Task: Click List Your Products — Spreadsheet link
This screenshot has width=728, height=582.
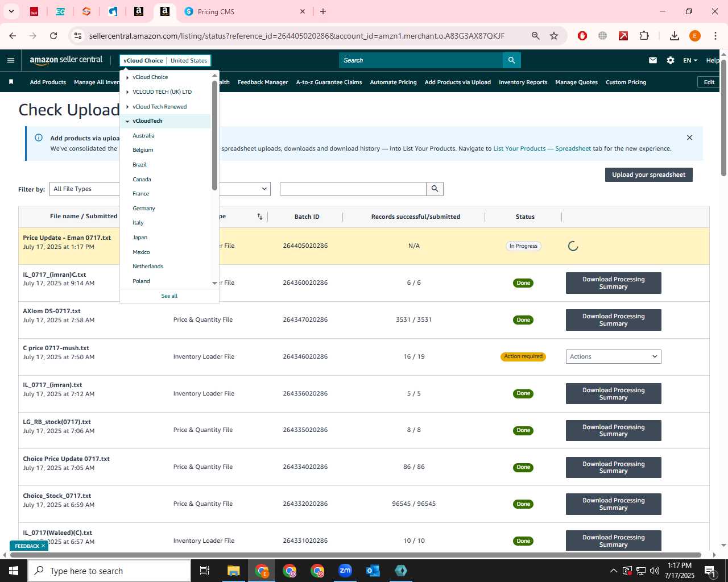Action: 542,148
